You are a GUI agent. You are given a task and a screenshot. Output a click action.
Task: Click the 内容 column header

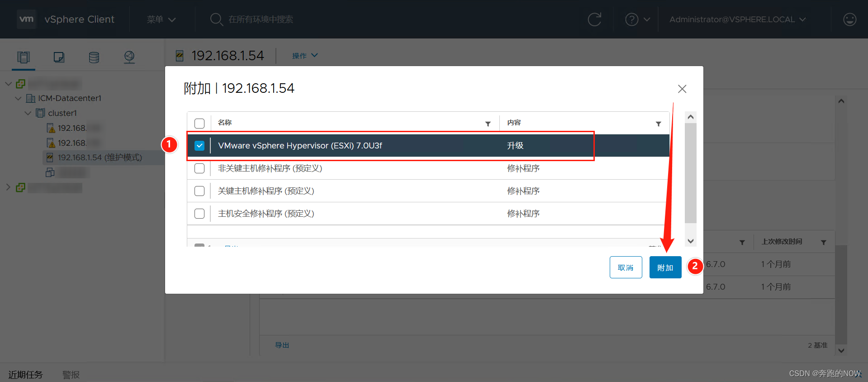pyautogui.click(x=514, y=123)
